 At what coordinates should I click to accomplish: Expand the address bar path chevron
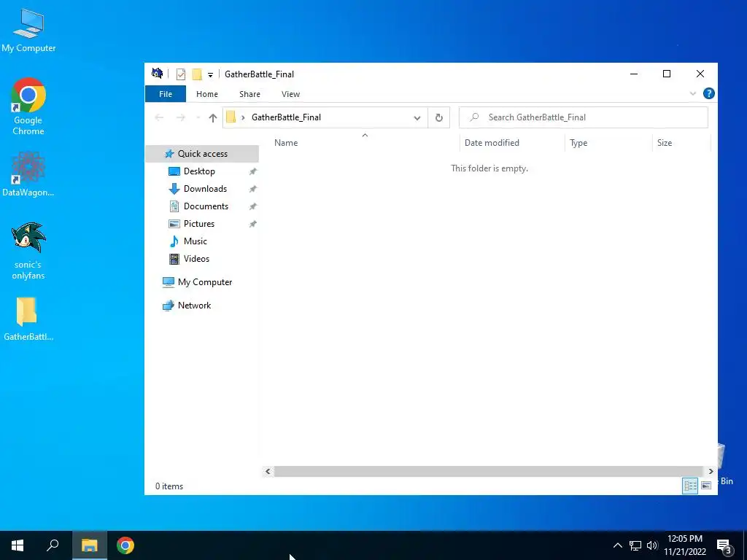click(243, 117)
